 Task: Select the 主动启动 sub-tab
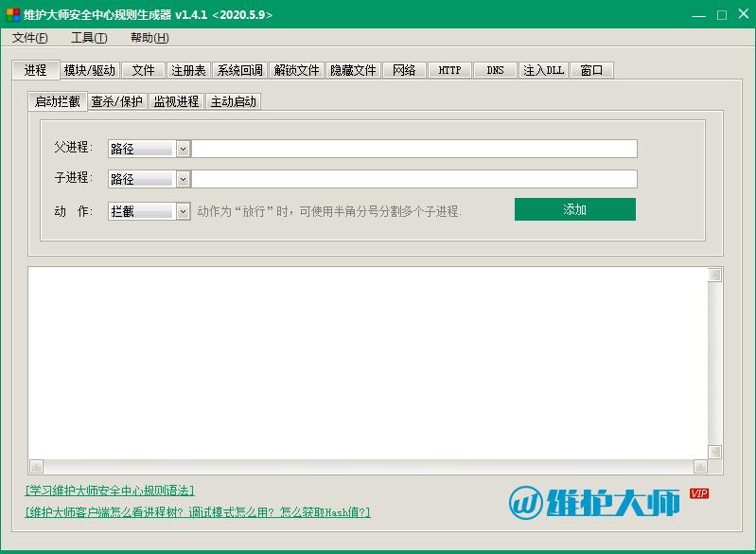(234, 101)
